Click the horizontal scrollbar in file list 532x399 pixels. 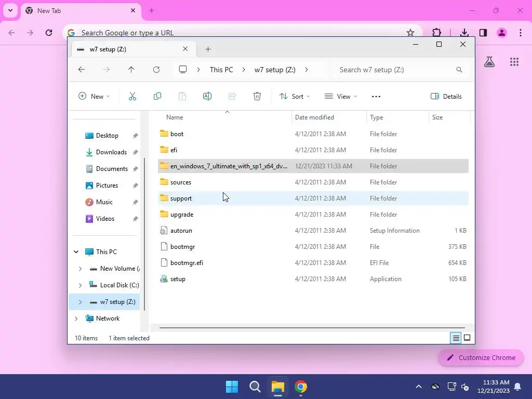coord(312,328)
